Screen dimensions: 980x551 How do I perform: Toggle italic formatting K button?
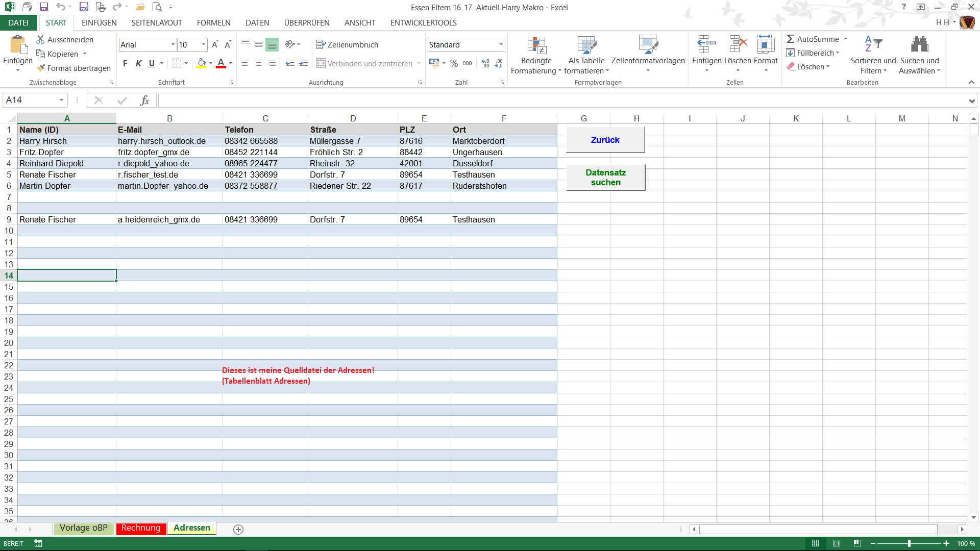138,63
